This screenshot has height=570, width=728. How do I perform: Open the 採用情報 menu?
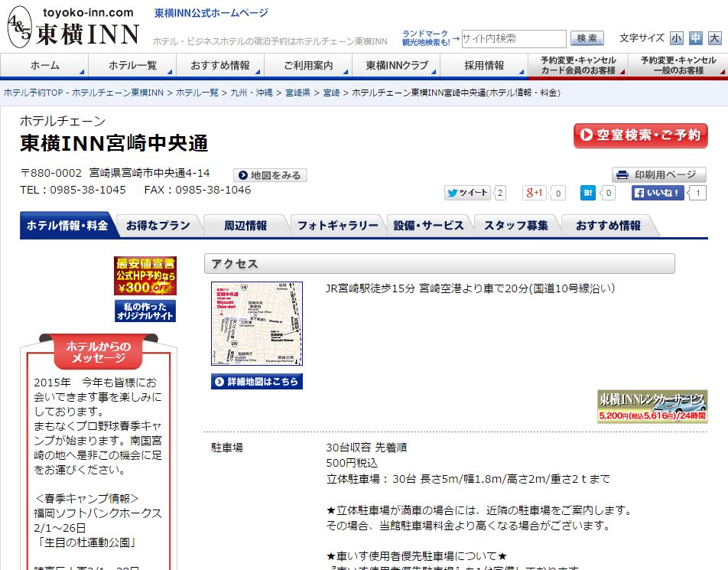pos(484,66)
